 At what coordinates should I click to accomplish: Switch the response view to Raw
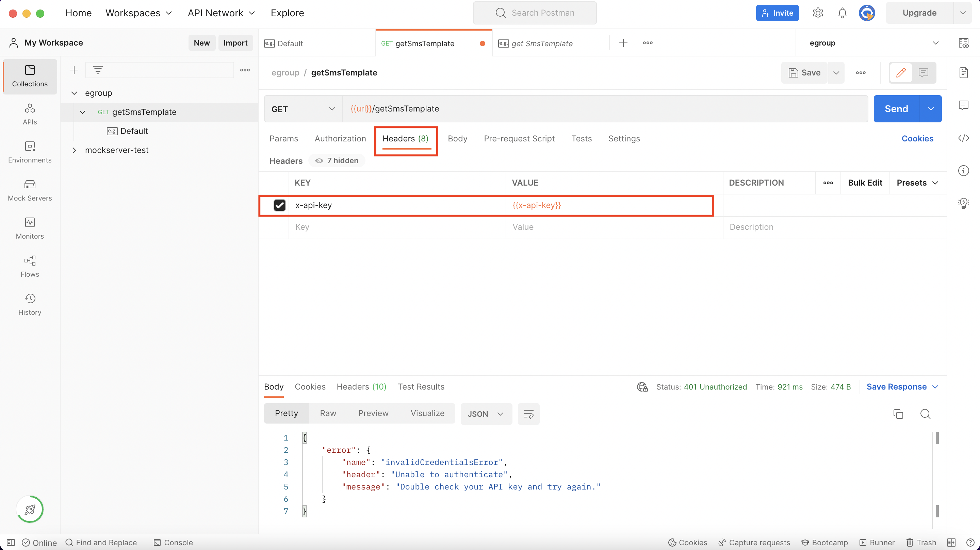tap(328, 414)
